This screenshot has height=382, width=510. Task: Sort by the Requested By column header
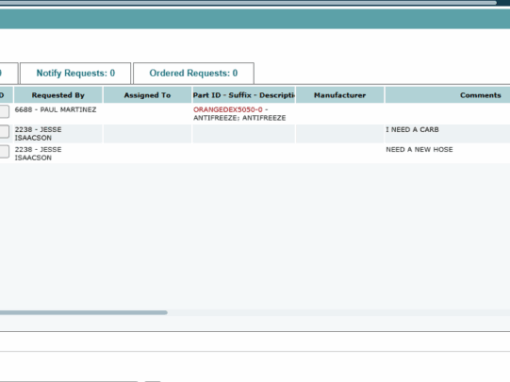[58, 95]
